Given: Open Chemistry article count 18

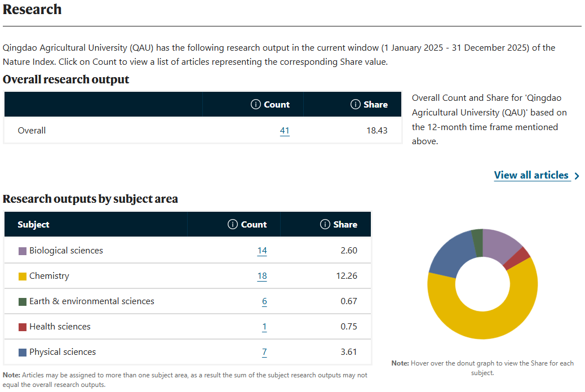Looking at the screenshot, I should (x=262, y=276).
